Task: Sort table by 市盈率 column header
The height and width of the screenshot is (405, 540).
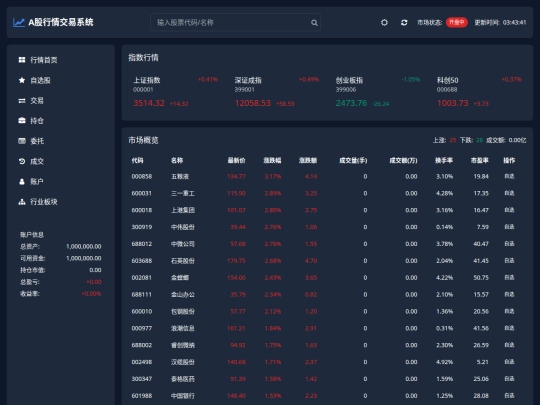Action: 480,160
